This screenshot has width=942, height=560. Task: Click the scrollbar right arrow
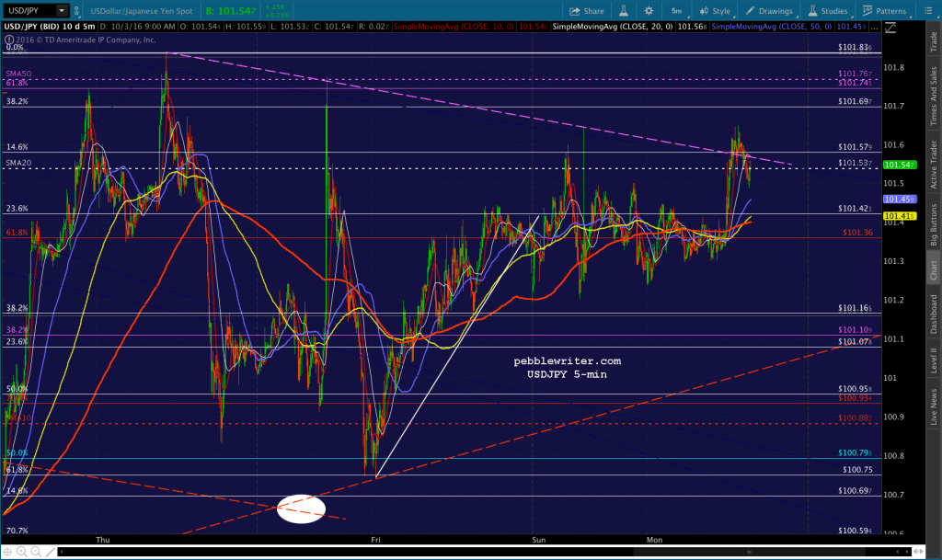tap(907, 551)
